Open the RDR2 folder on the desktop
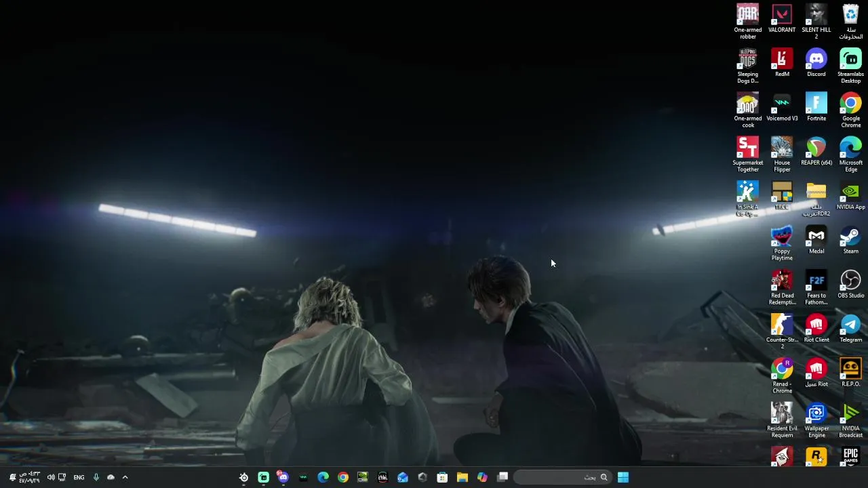The height and width of the screenshot is (488, 868). (x=816, y=199)
